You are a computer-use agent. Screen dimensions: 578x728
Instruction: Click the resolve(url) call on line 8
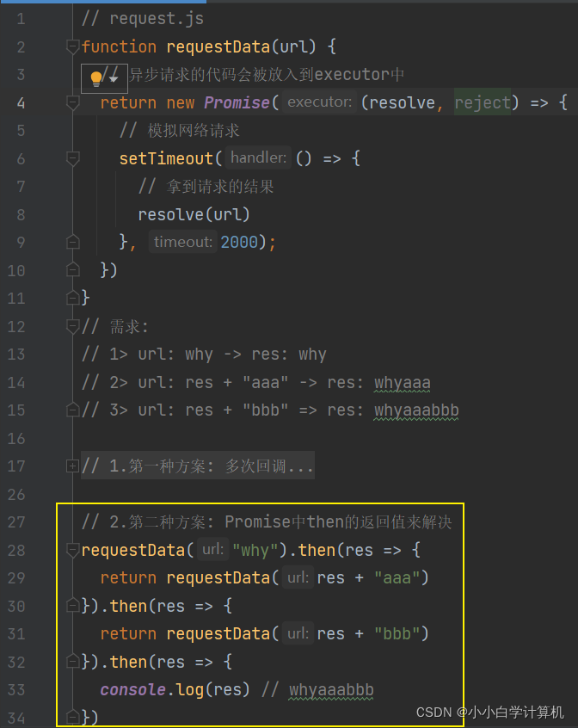click(194, 214)
